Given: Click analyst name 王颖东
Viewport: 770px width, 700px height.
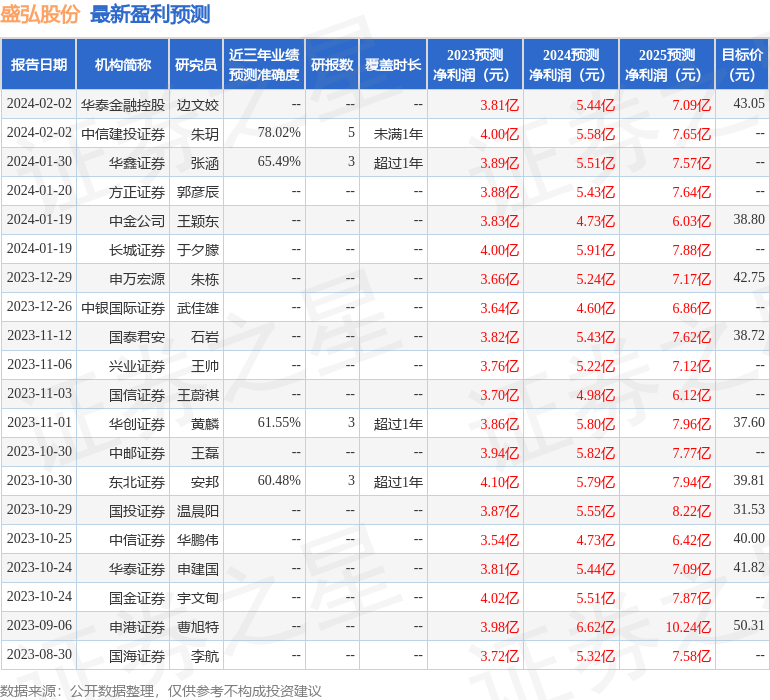Looking at the screenshot, I should (198, 221).
